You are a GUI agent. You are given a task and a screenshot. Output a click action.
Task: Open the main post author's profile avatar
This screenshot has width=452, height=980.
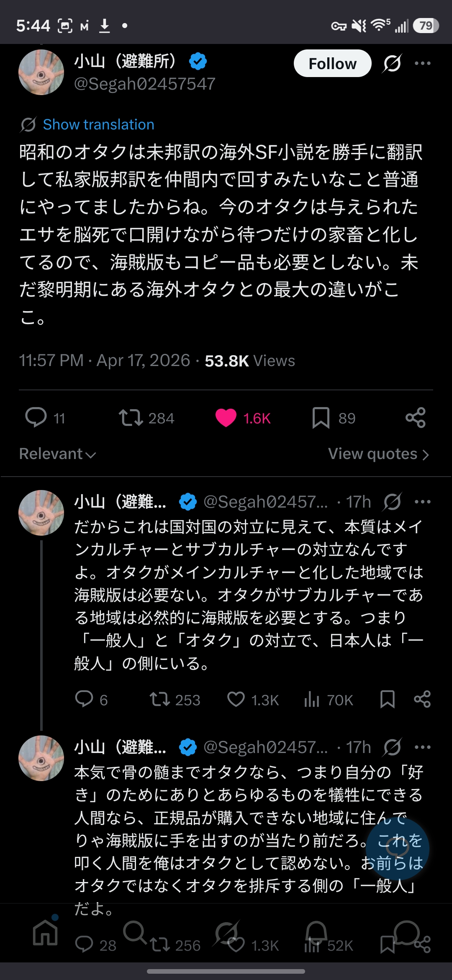(x=41, y=72)
